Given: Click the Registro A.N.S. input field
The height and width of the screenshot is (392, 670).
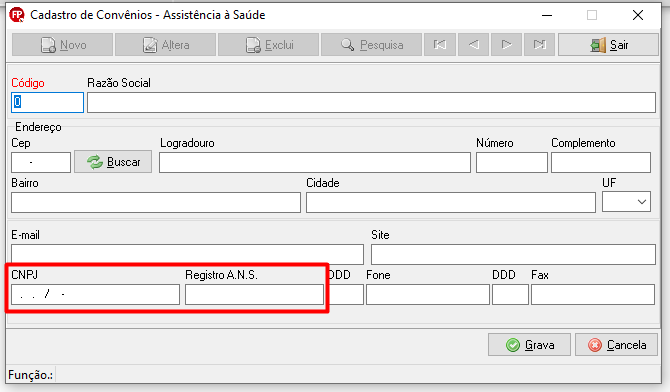Looking at the screenshot, I should [254, 295].
